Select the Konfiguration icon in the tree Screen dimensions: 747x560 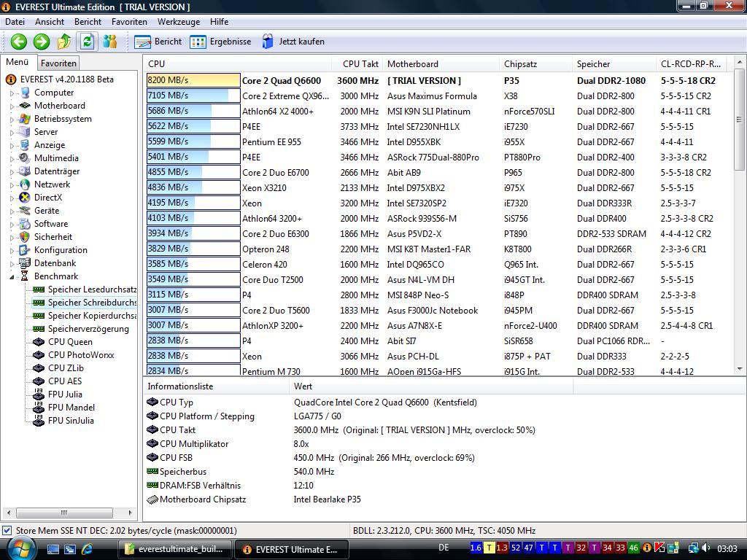(25, 250)
